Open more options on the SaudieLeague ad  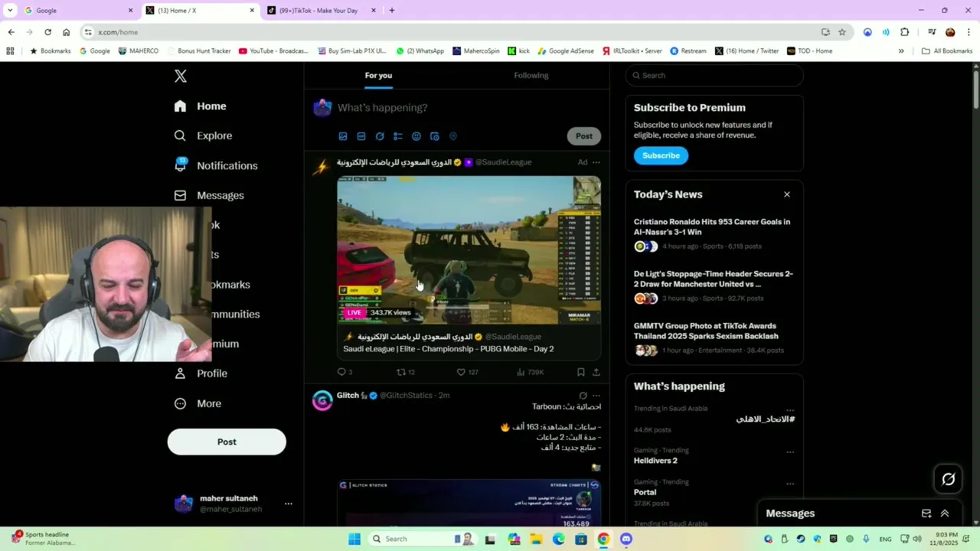point(596,162)
